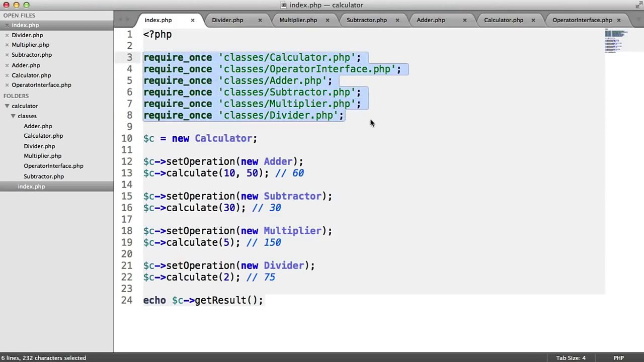Click the '$c = new Calculator;' line

(200, 138)
